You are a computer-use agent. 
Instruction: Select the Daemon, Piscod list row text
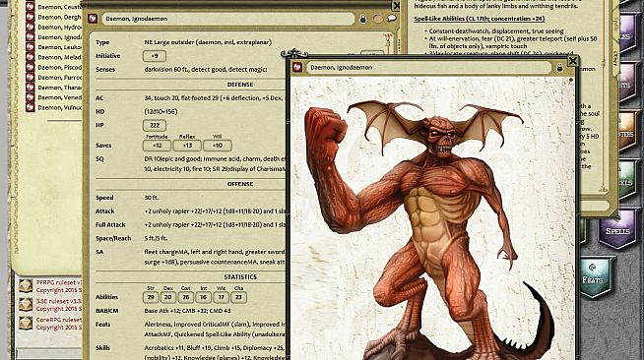pos(59,67)
